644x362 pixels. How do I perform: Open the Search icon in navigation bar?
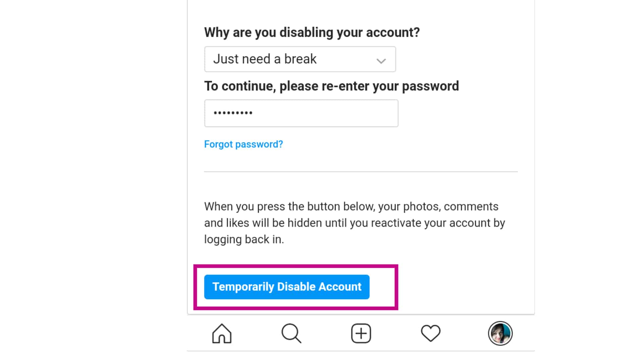click(x=291, y=333)
